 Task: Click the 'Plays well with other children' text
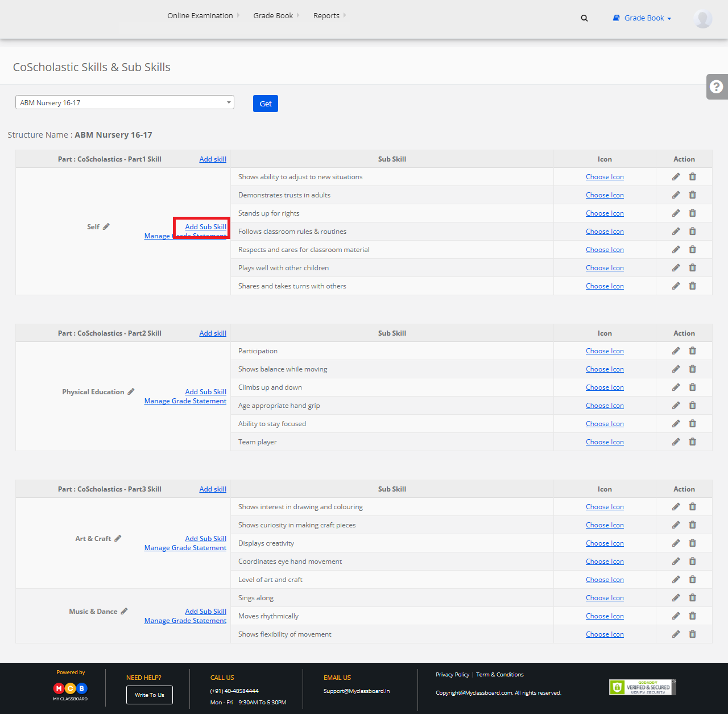click(x=283, y=268)
